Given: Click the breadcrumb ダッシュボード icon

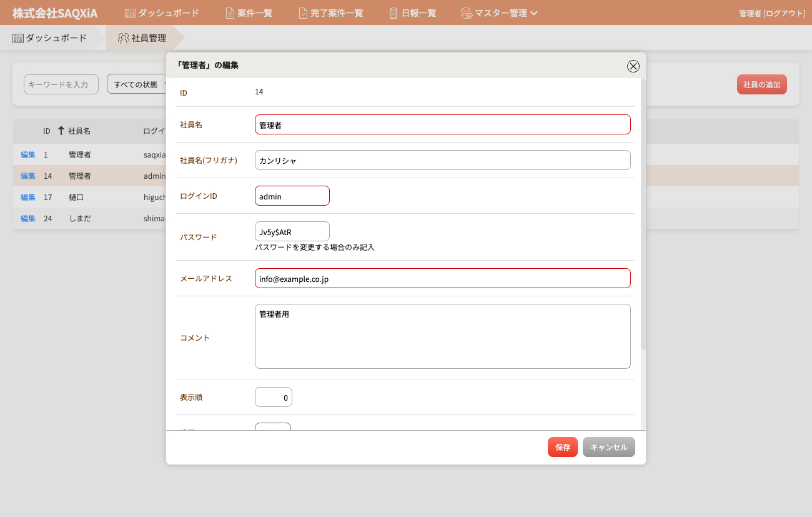Looking at the screenshot, I should pyautogui.click(x=18, y=38).
